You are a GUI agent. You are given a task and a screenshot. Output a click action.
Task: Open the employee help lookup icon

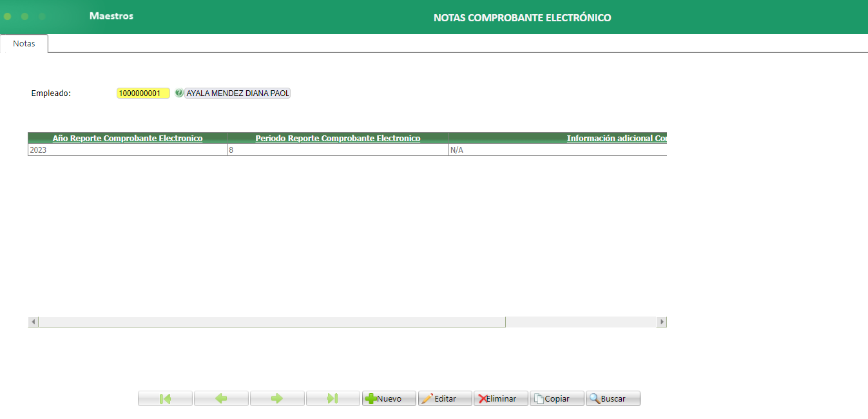[178, 93]
